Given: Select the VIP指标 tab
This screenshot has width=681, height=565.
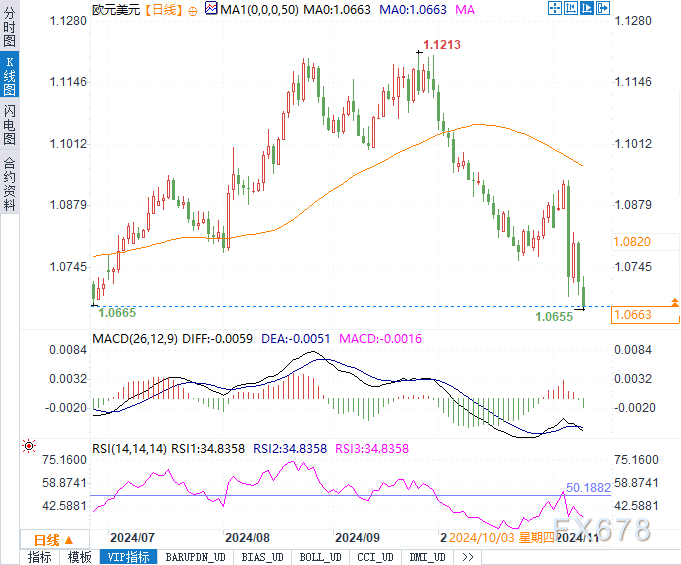Looking at the screenshot, I should coord(128,557).
